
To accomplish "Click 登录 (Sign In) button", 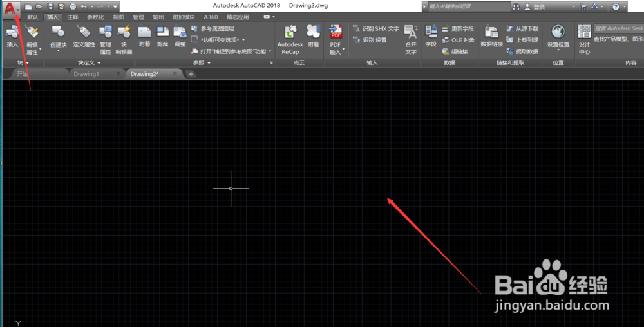I will [534, 6].
